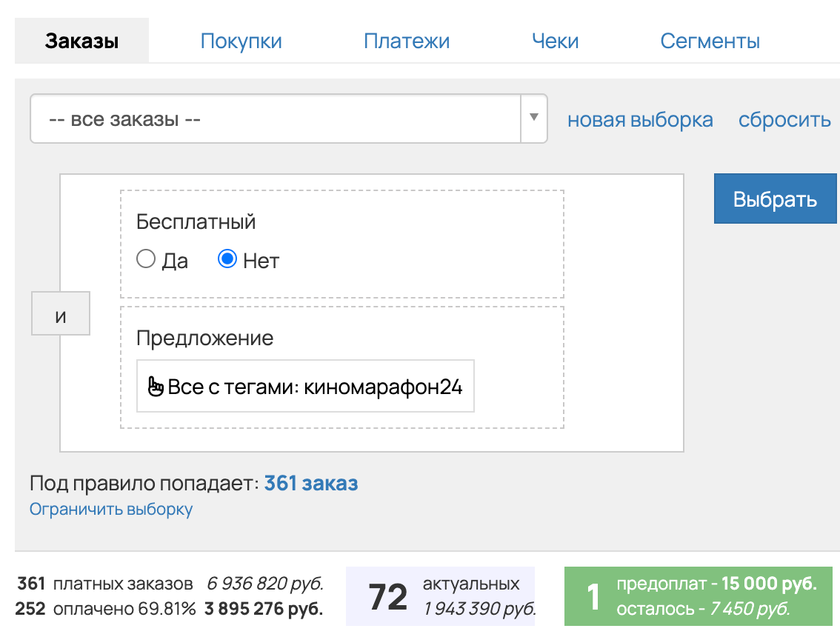Open the "361 заказ" results link

click(x=311, y=483)
